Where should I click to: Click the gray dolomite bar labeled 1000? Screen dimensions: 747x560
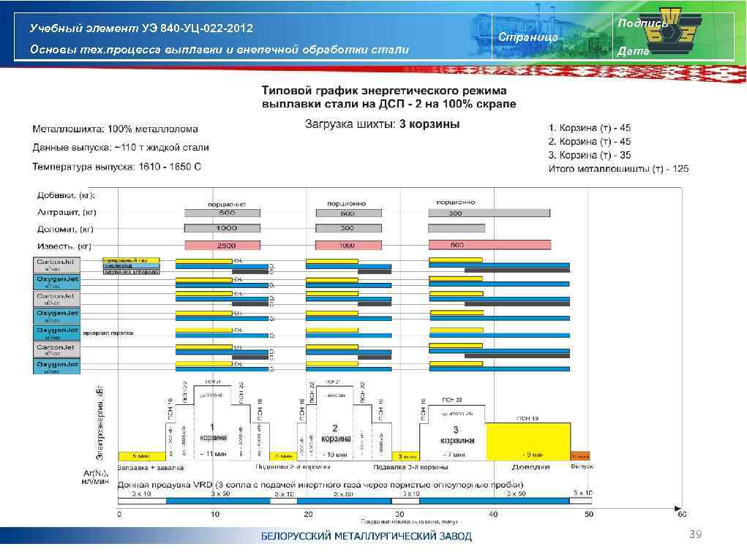222,228
